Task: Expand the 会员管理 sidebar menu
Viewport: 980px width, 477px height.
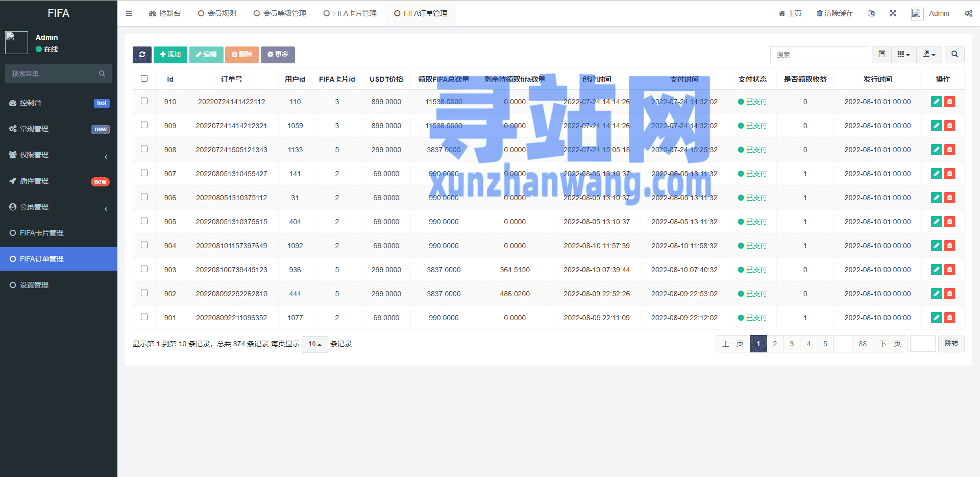Action: point(59,207)
